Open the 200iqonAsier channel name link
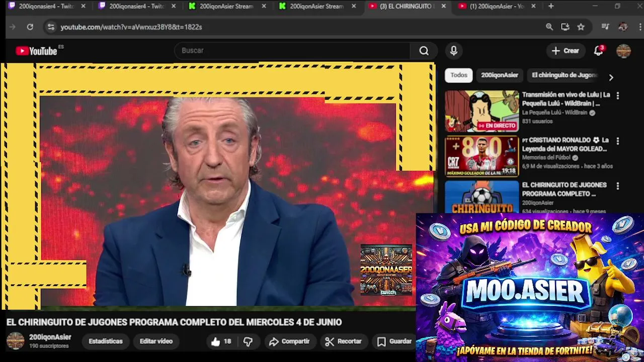This screenshot has height=362, width=644. [50, 337]
